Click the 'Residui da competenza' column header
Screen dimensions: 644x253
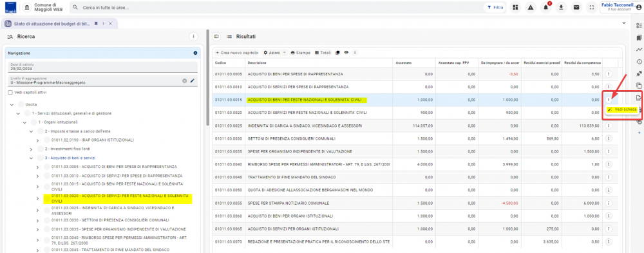[x=583, y=63]
